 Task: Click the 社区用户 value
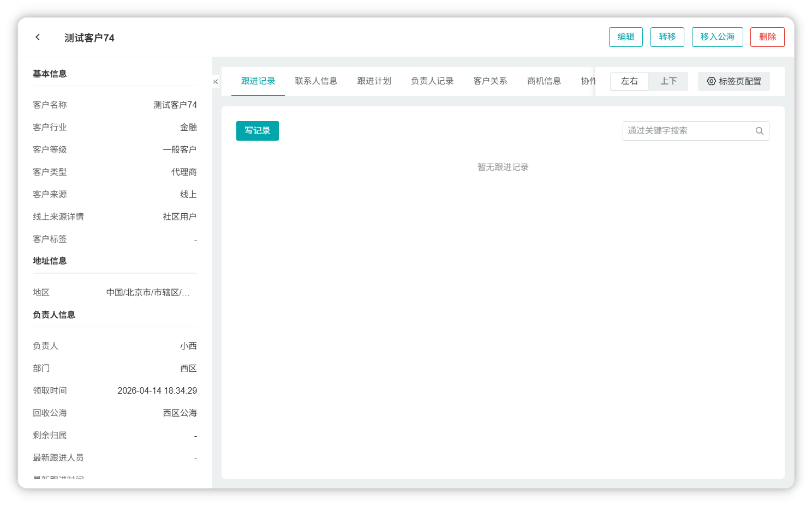[180, 216]
